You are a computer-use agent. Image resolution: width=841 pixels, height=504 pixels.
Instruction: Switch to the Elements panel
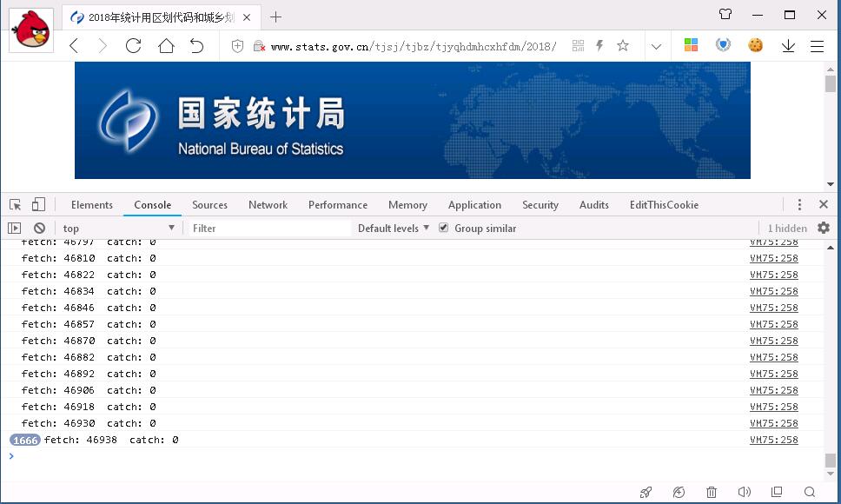(x=92, y=205)
